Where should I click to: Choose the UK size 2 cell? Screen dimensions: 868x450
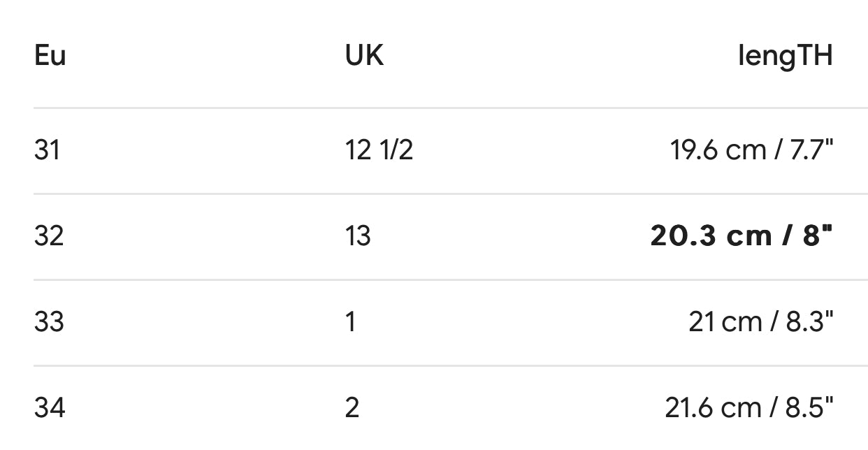[x=352, y=407]
